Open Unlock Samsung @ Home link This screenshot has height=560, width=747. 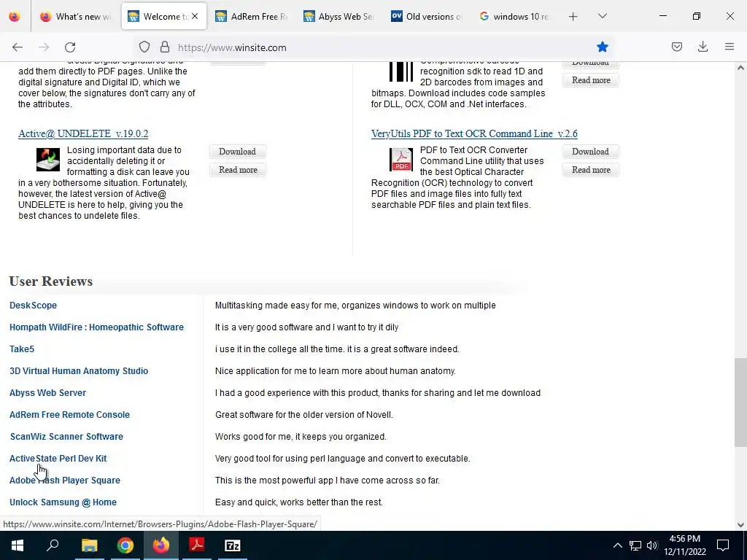pos(63,502)
